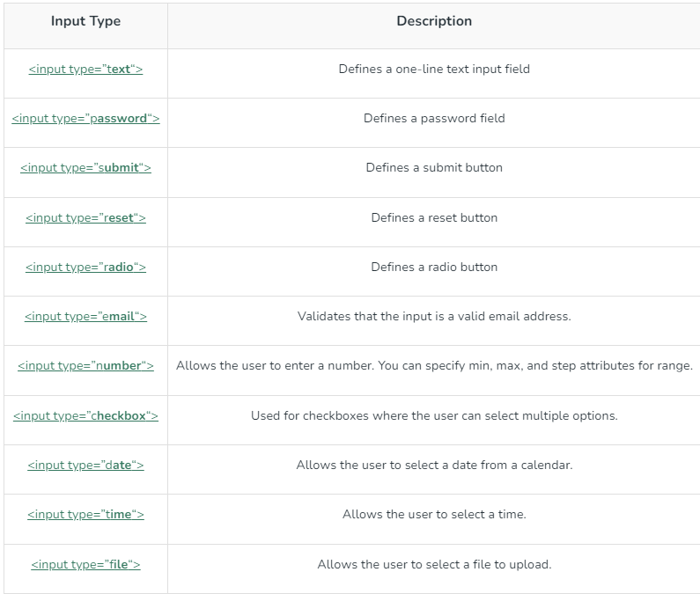Click the input type="file" link

coord(85,565)
